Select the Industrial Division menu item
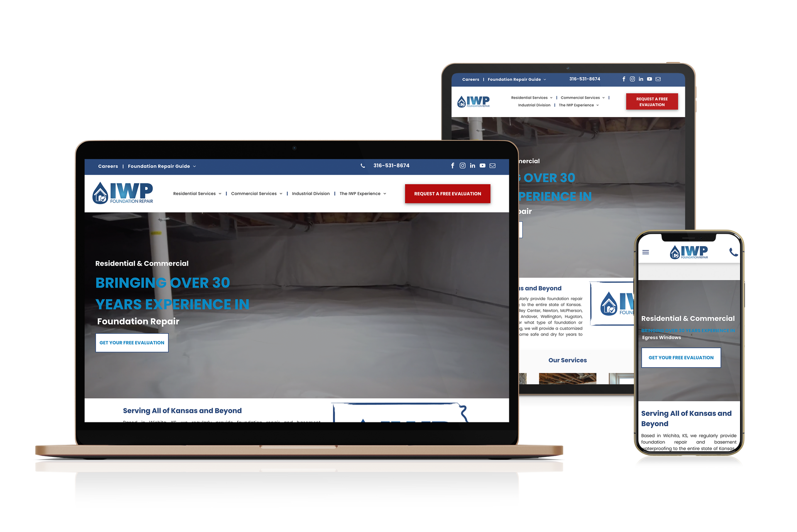This screenshot has width=797, height=532. tap(309, 193)
